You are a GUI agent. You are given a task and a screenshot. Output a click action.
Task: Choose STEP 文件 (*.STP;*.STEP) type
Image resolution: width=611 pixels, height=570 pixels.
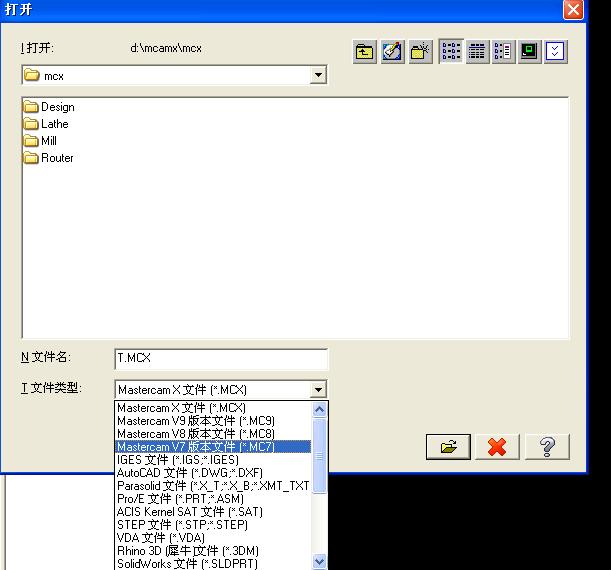point(213,525)
